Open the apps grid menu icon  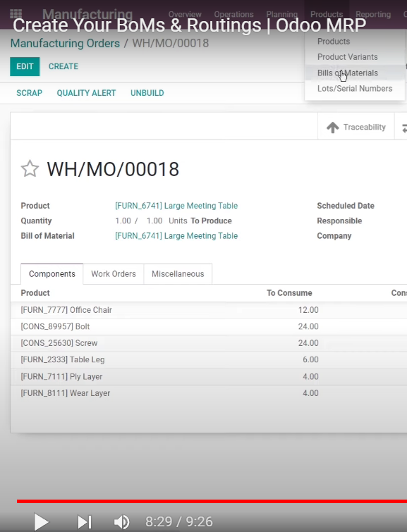[16, 14]
